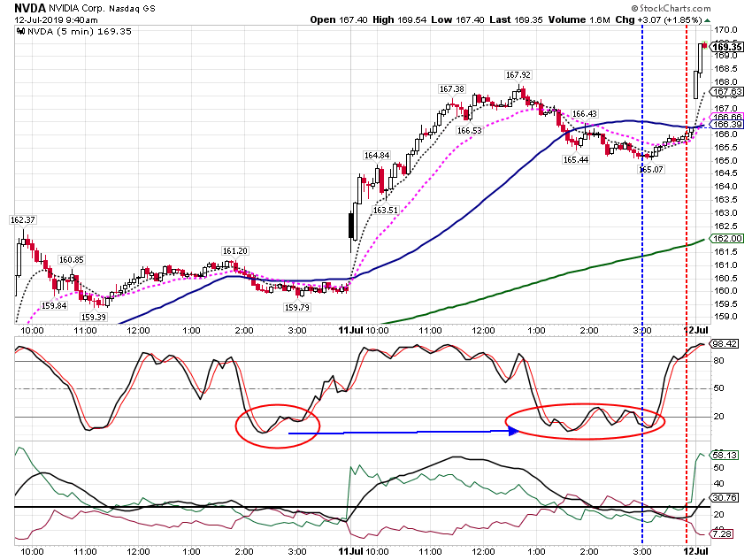Click the Chg +3.07 (+1.85%) value
Viewport: 752px width, 560px height.
point(658,19)
